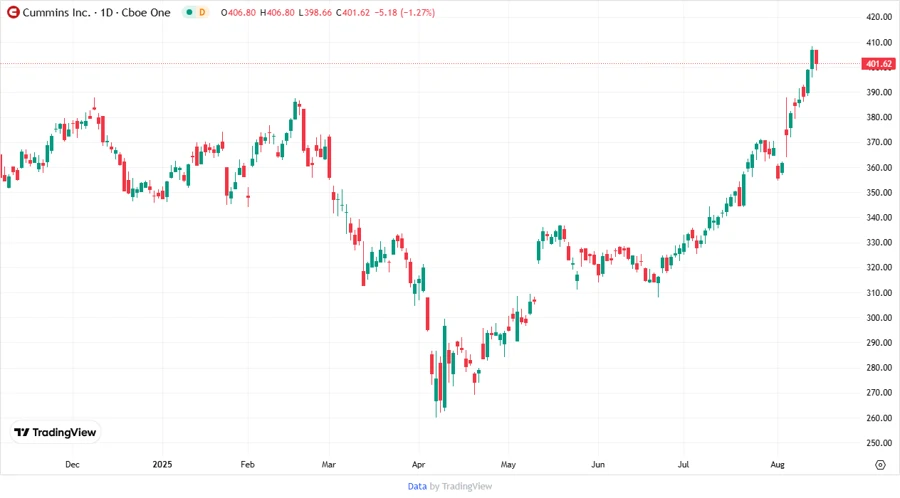This screenshot has width=900, height=498.
Task: Click the Apr label on time axis
Action: pos(418,465)
